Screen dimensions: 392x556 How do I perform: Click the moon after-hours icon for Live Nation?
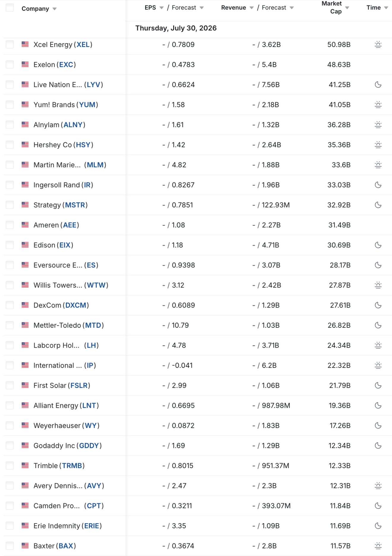point(378,85)
